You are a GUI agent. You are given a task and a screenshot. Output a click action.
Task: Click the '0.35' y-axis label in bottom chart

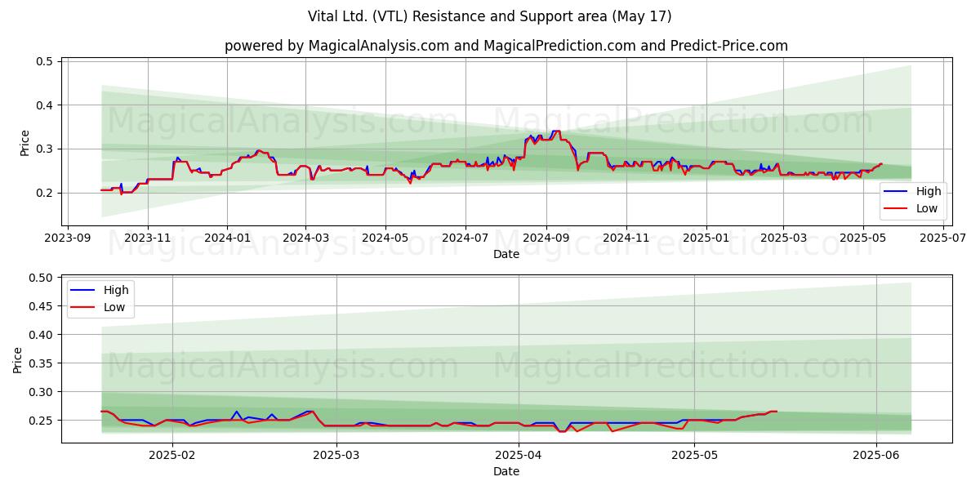tap(42, 363)
